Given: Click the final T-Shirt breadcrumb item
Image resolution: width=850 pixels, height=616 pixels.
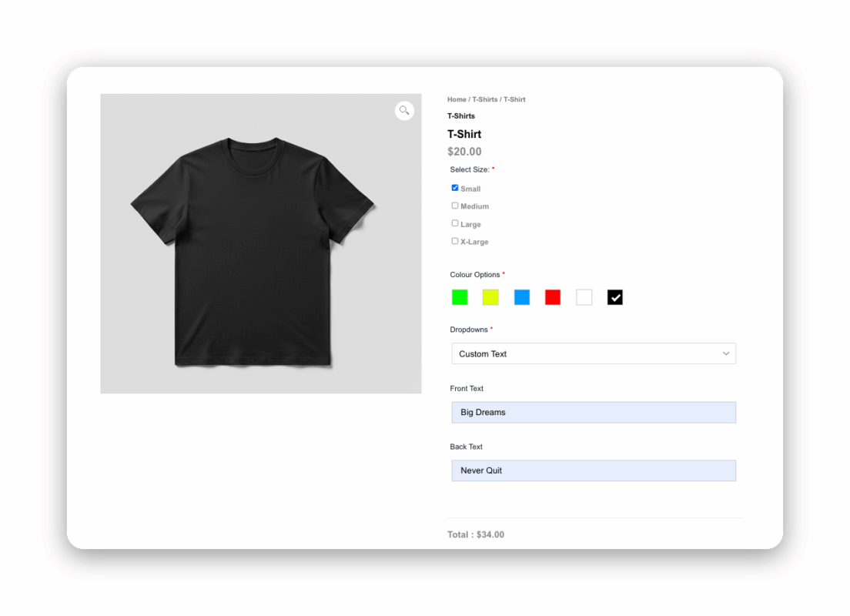Looking at the screenshot, I should 514,100.
